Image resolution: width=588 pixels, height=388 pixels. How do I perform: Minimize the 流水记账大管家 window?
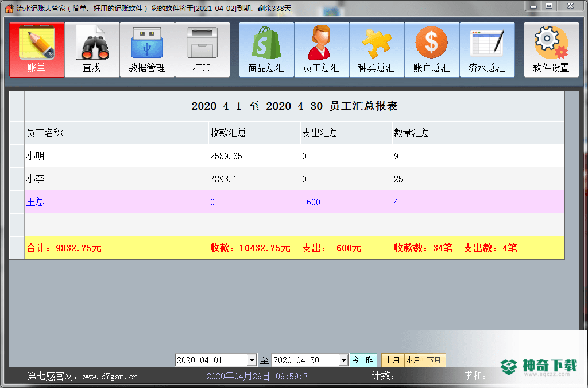[533, 6]
